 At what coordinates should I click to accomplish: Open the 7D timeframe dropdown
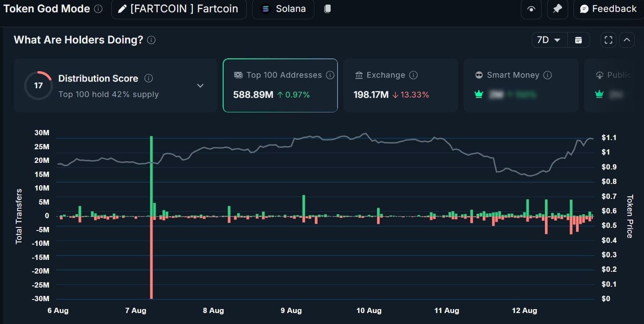(549, 40)
